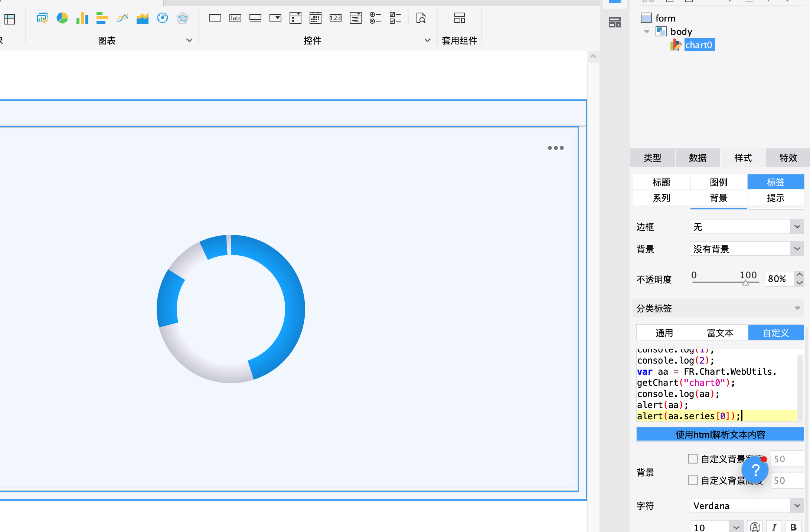
Task: Open the blue help question mark bubble
Action: 755,470
